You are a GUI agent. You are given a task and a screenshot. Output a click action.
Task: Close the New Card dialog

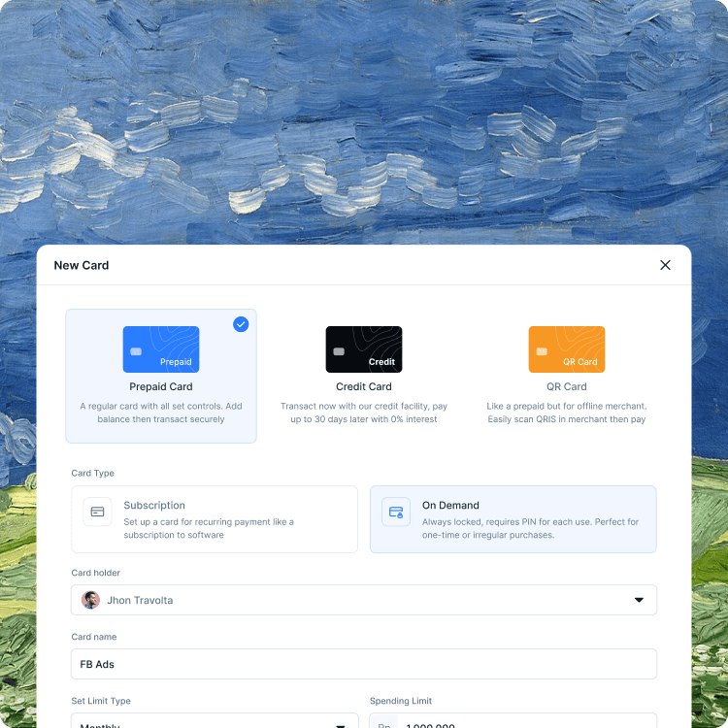(x=665, y=265)
